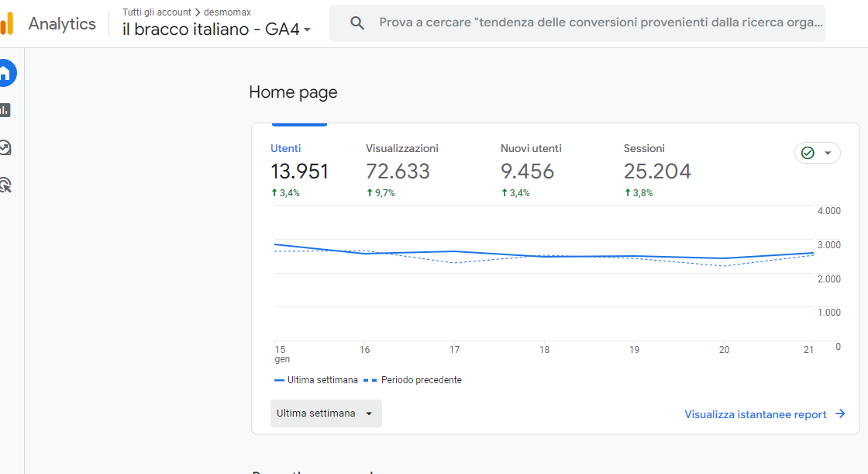Open the Reports icon in the sidebar

[5, 110]
